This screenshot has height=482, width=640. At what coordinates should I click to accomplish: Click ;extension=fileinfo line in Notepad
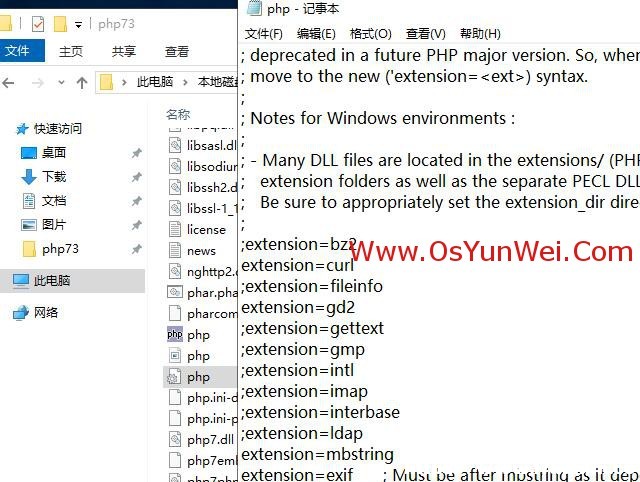click(x=312, y=287)
